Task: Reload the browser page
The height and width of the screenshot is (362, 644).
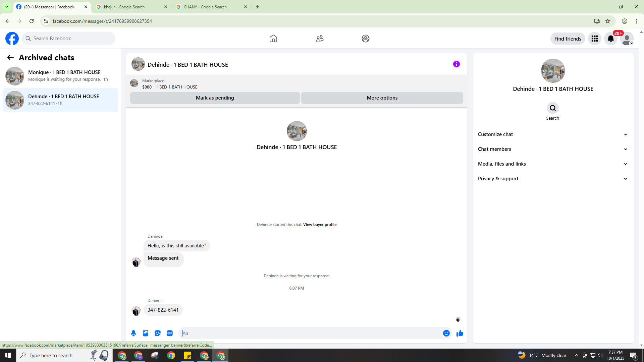Action: click(x=32, y=21)
